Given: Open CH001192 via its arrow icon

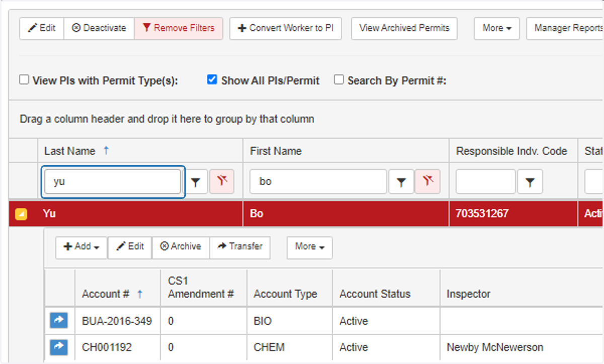Looking at the screenshot, I should click(59, 347).
